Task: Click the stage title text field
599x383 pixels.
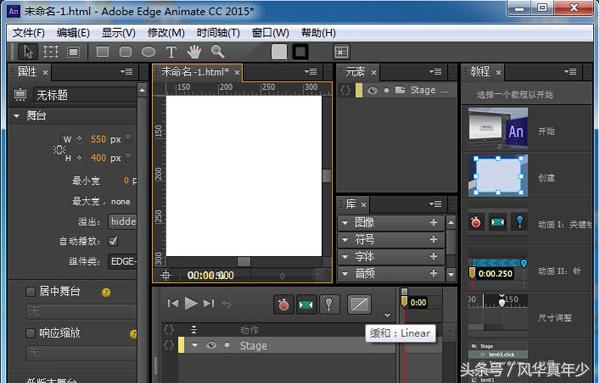Action: (84, 95)
